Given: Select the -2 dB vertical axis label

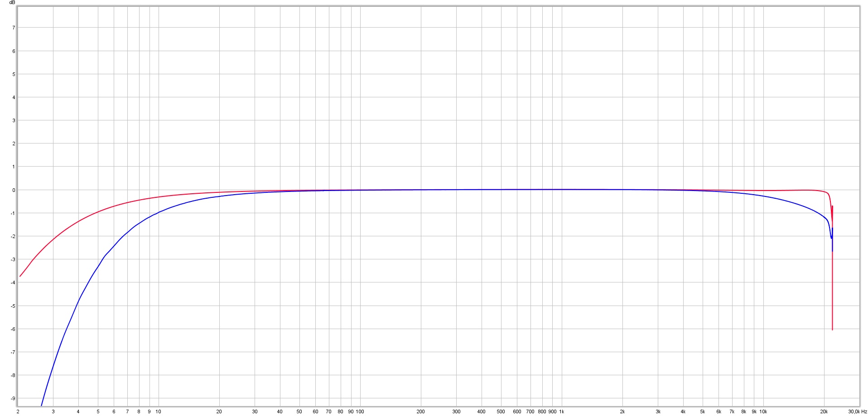Looking at the screenshot, I should [13, 236].
